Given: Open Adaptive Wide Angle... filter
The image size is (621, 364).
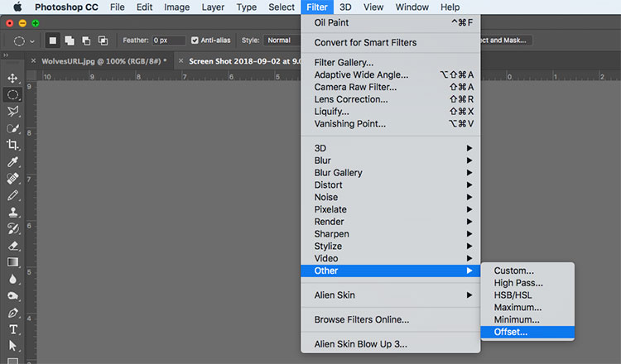Looking at the screenshot, I should 391,74.
